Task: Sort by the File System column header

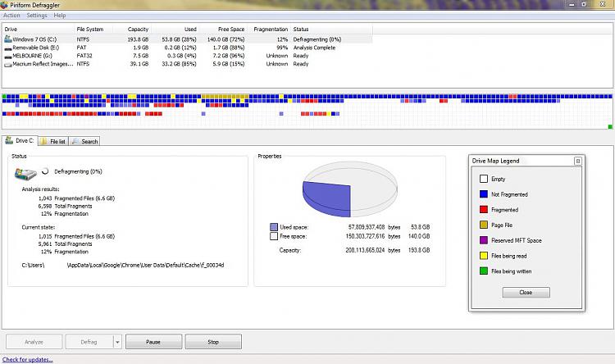Action: tap(93, 29)
